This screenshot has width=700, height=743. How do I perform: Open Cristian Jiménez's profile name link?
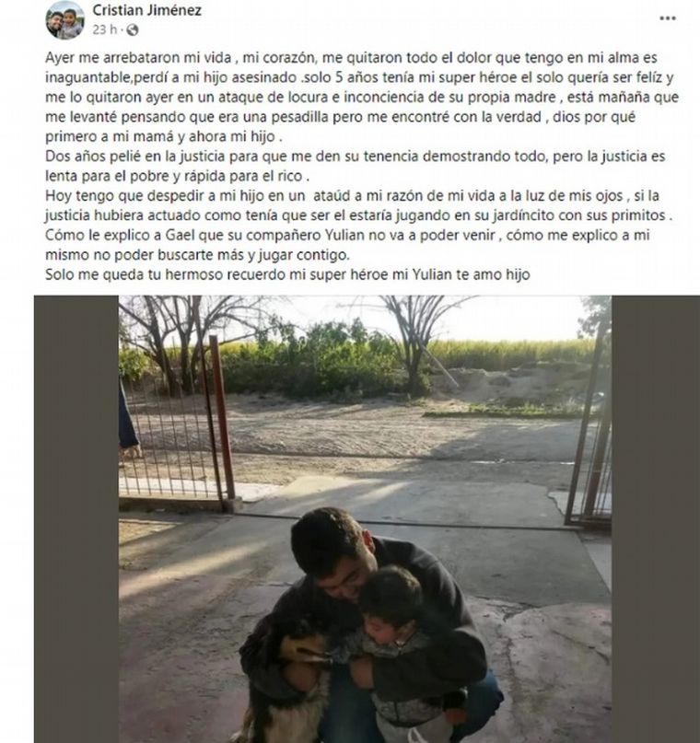147,10
